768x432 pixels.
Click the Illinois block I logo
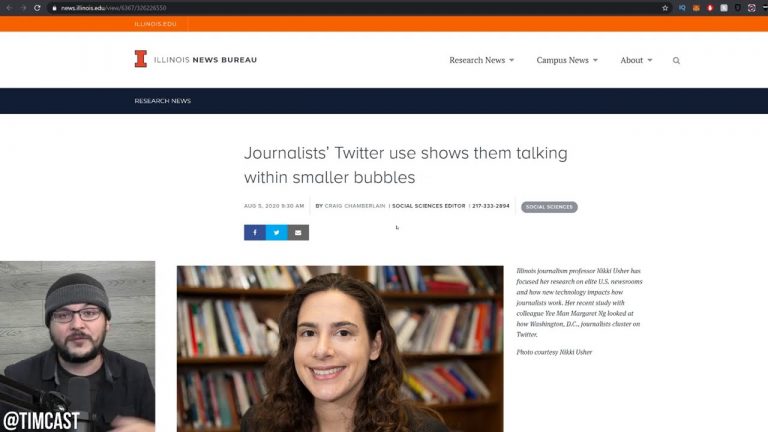(141, 59)
